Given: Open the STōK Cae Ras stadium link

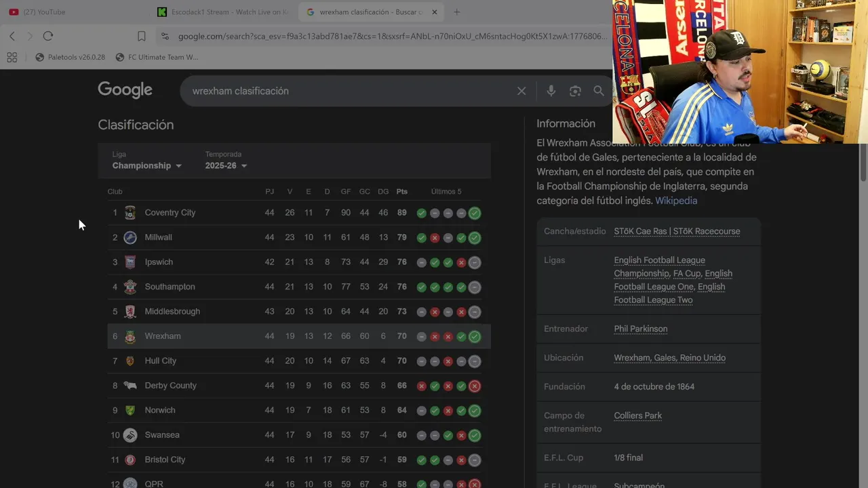Looking at the screenshot, I should point(677,231).
